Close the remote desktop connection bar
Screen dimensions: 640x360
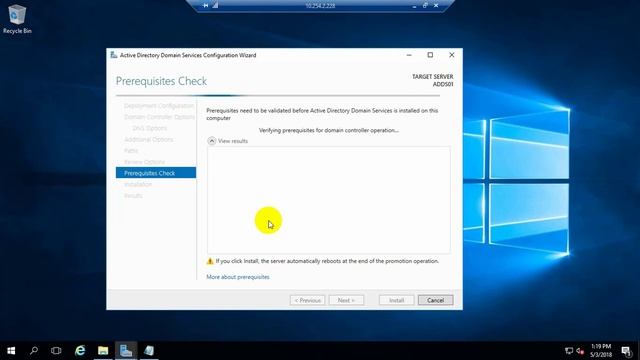[436, 6]
